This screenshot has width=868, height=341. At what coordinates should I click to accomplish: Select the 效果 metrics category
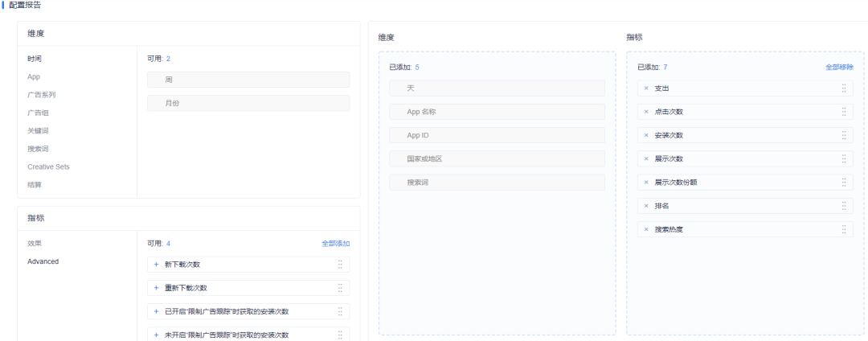[35, 243]
